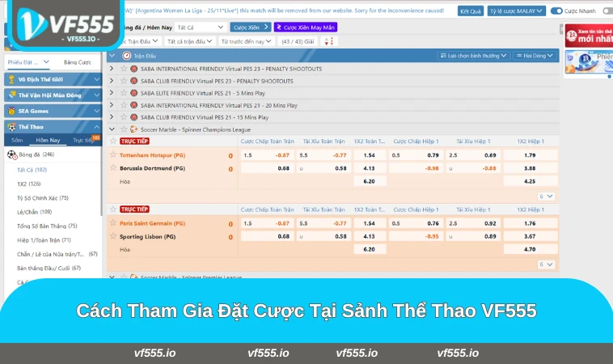Click the VF555 logo
Viewport: 613px width, 364px height.
66,24
